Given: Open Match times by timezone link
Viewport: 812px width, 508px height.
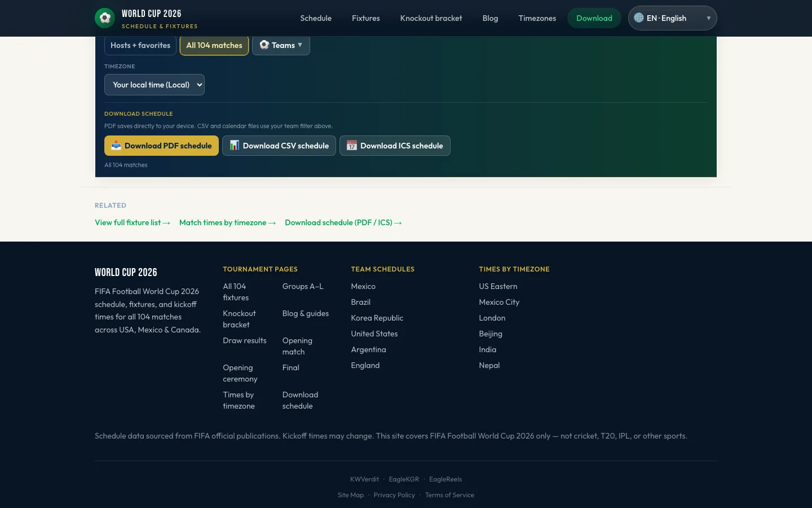Looking at the screenshot, I should [x=228, y=222].
